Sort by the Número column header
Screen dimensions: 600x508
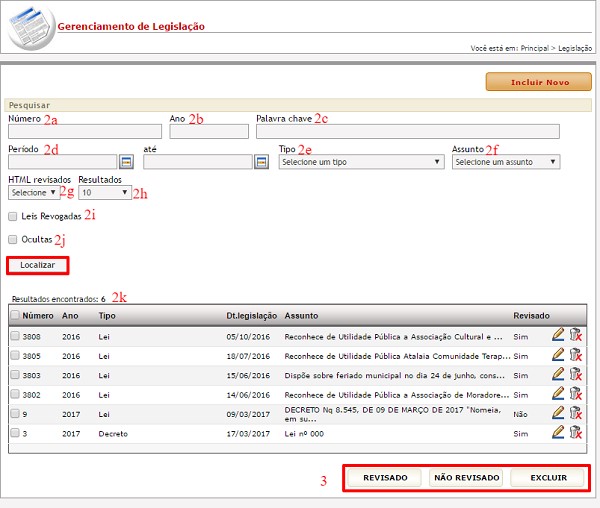coord(38,316)
